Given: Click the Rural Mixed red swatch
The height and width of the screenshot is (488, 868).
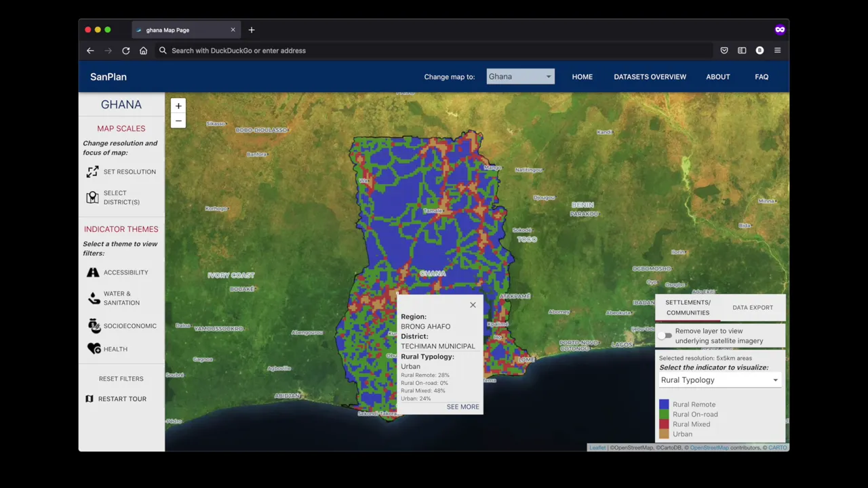Looking at the screenshot, I should click(664, 424).
